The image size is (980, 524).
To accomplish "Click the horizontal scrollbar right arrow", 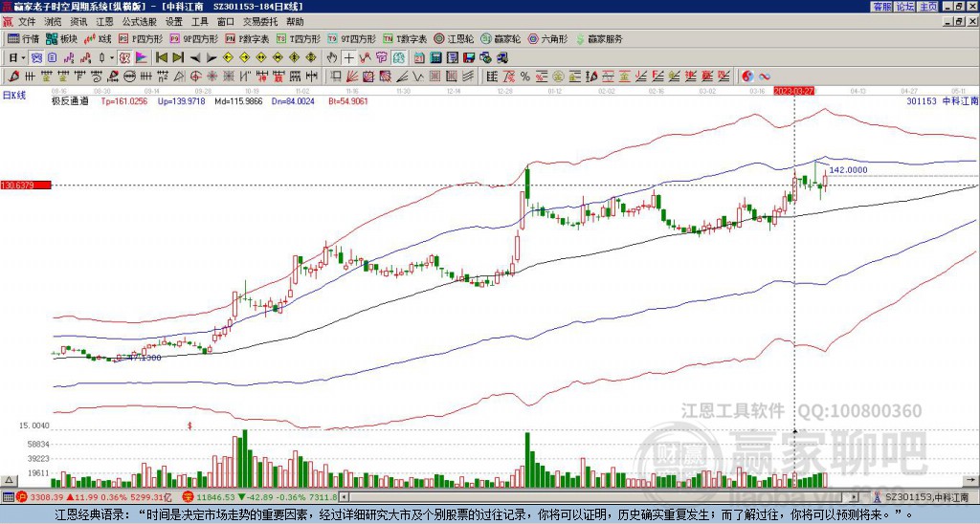I will (x=855, y=497).
